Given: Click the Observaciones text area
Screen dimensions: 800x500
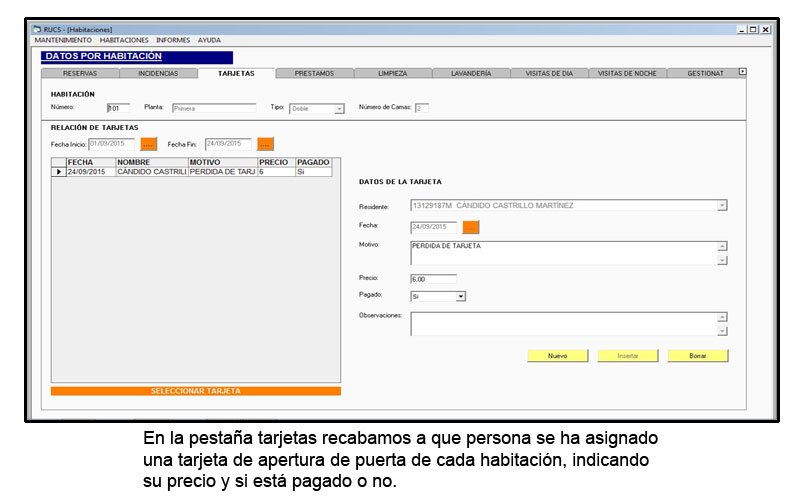Looking at the screenshot, I should click(564, 324).
